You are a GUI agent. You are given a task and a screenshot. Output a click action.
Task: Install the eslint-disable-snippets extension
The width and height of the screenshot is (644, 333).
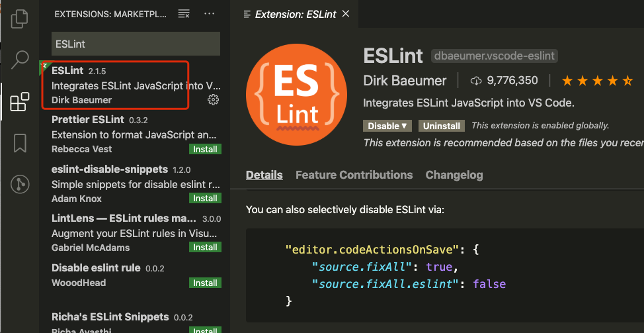pyautogui.click(x=205, y=198)
